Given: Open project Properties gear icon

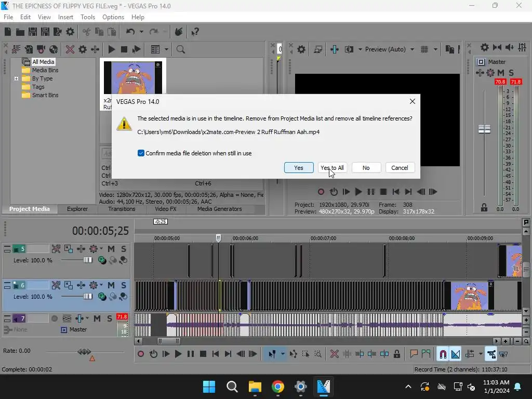Looking at the screenshot, I should [x=70, y=32].
